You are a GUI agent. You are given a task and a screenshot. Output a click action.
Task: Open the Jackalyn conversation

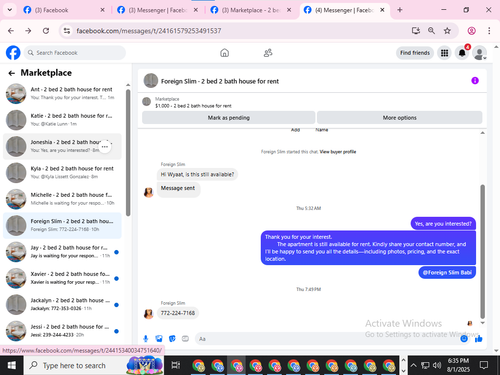62,304
